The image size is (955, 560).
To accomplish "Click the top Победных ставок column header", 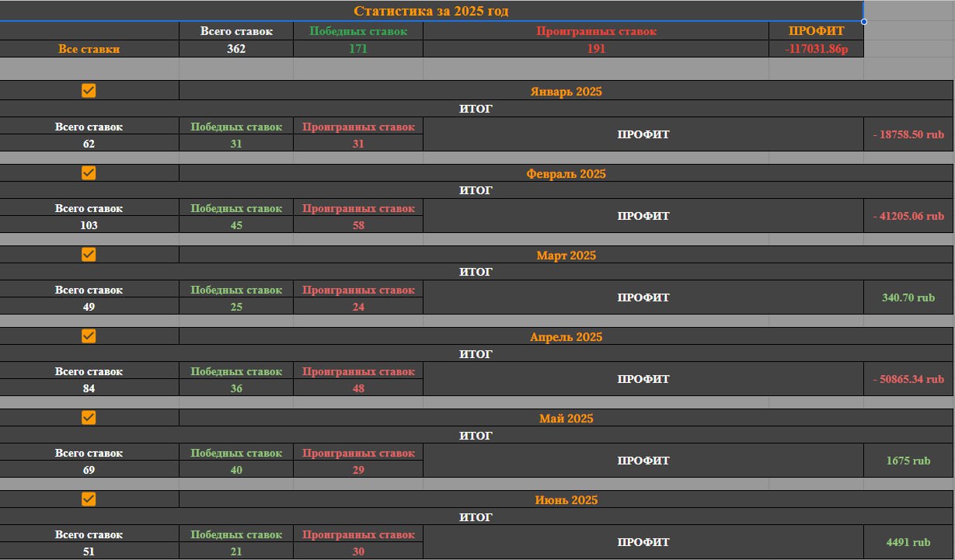I will coord(358,31).
